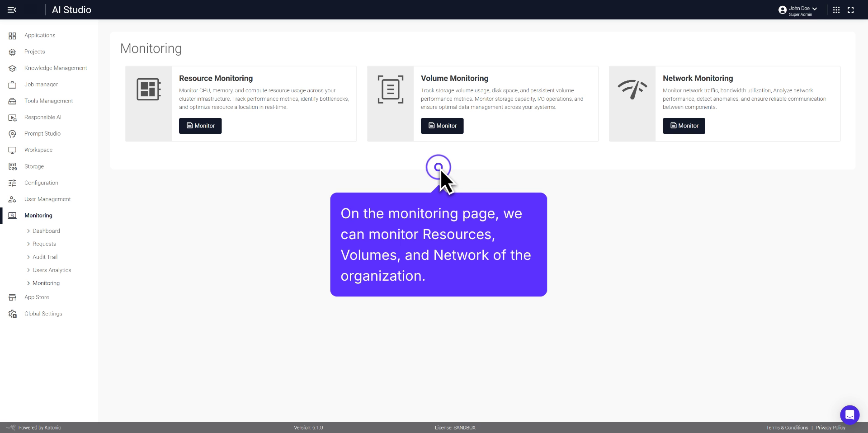This screenshot has width=868, height=433.
Task: Go to Responsible AI menu item
Action: [x=43, y=117]
